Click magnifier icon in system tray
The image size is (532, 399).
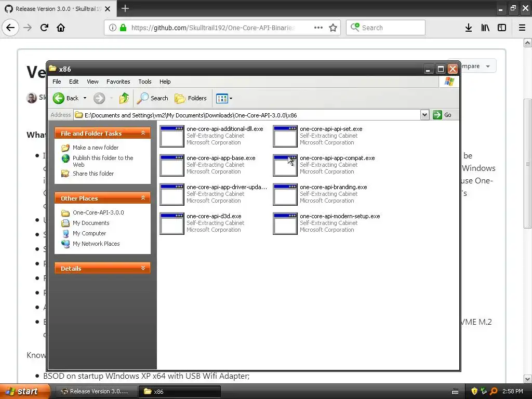coord(494,391)
